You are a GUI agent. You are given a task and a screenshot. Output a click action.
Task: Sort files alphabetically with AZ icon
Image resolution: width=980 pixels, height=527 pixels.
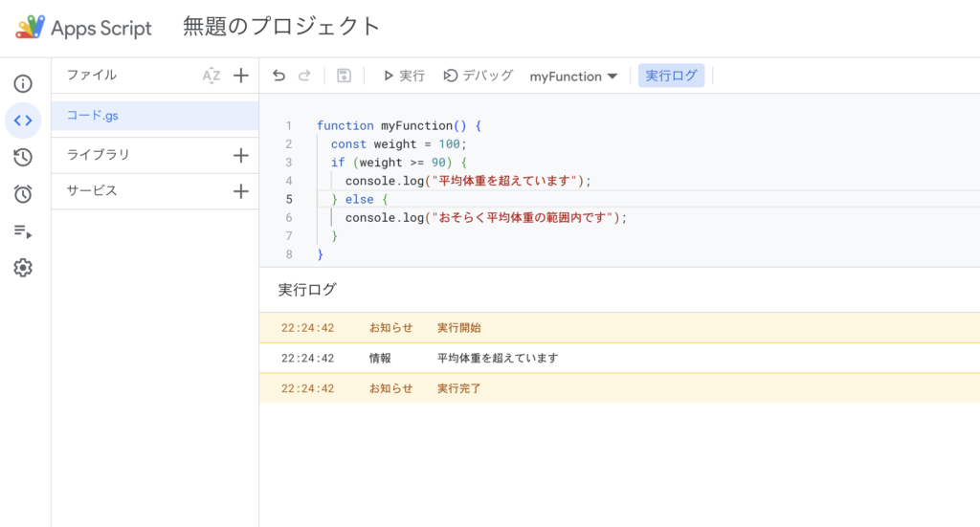212,76
